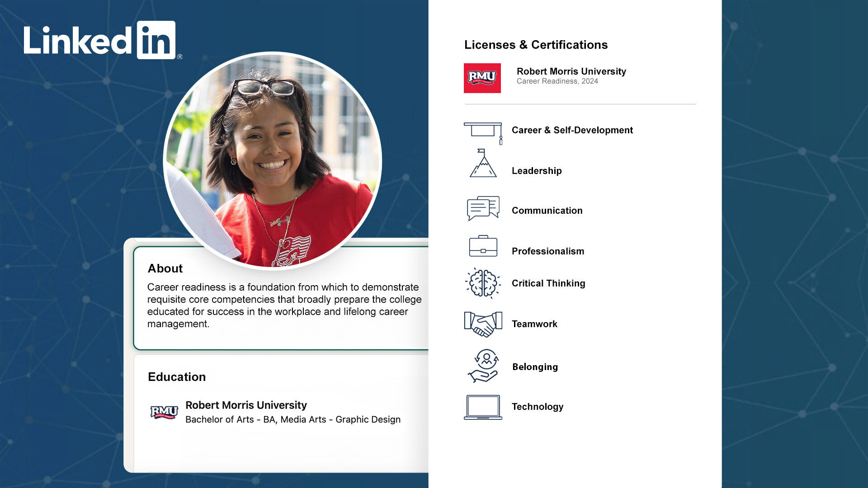Click the About career readiness paragraph
The height and width of the screenshot is (488, 868).
point(284,305)
